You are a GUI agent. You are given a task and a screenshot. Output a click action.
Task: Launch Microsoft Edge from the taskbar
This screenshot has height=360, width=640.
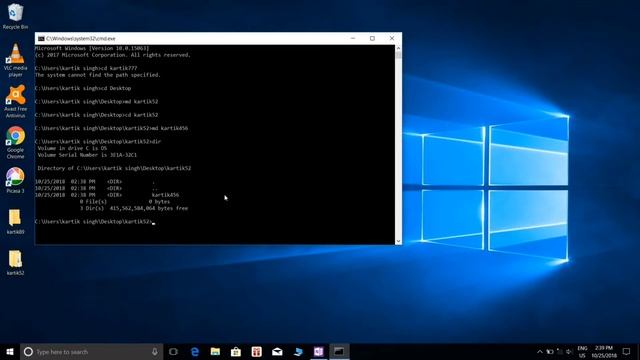[x=195, y=351]
